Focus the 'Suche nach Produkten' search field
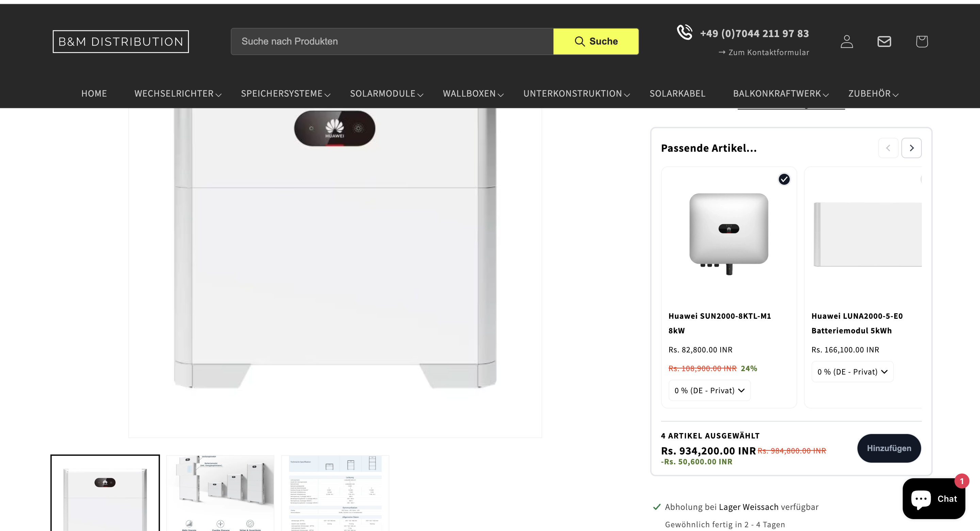Viewport: 980px width, 531px height. (392, 42)
